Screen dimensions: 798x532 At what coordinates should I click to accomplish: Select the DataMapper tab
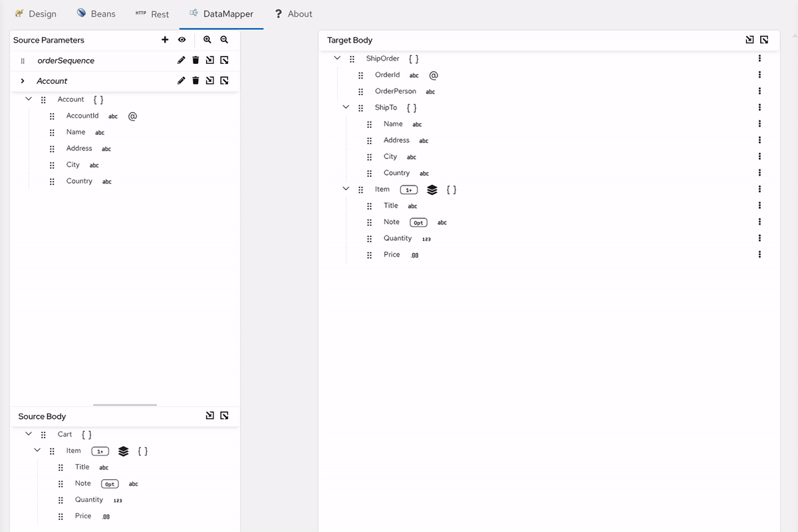[221, 14]
